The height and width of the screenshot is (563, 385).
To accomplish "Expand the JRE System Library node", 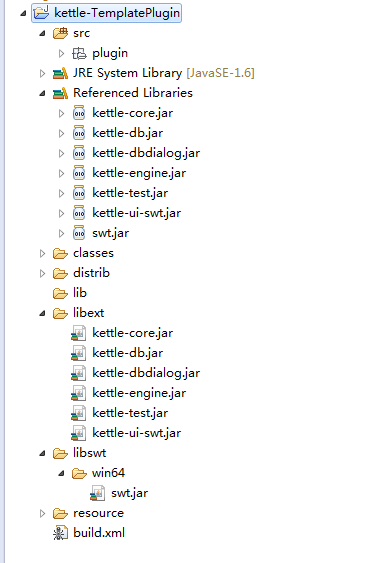I will tap(42, 74).
